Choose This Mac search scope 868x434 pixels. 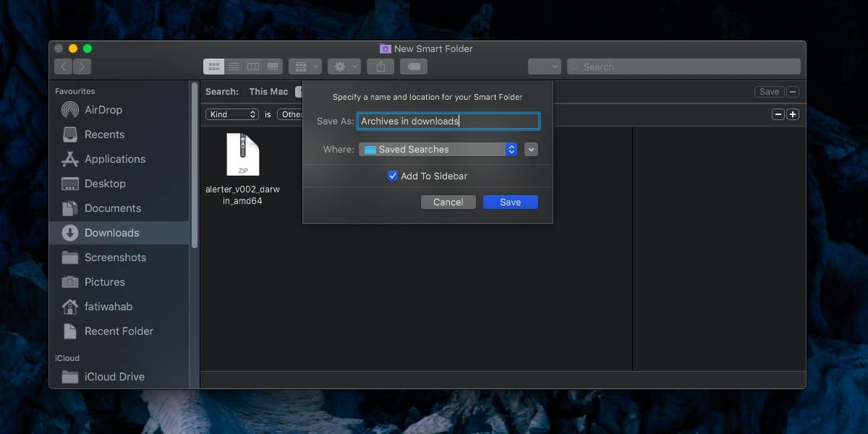click(x=268, y=92)
